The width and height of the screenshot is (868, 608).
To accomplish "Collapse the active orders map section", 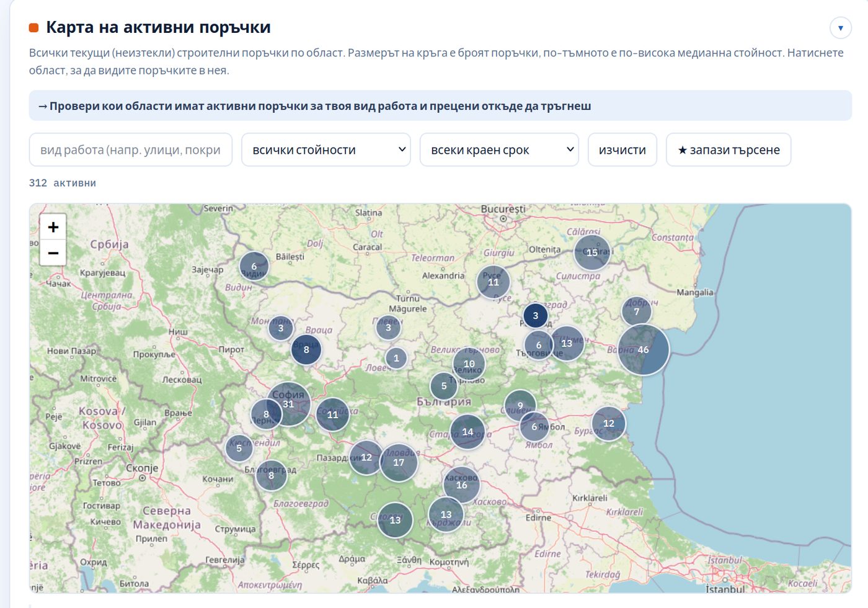I will (x=841, y=28).
